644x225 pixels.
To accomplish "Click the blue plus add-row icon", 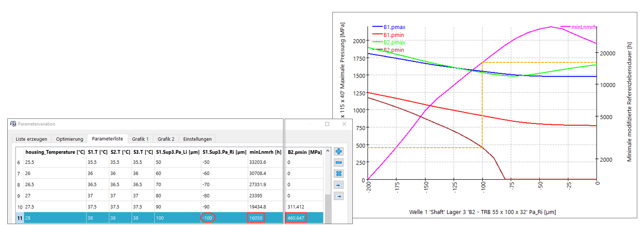I will coord(339,151).
